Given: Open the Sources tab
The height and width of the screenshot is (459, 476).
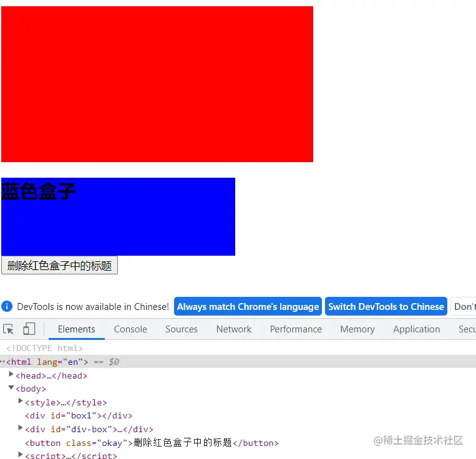Looking at the screenshot, I should tap(182, 329).
